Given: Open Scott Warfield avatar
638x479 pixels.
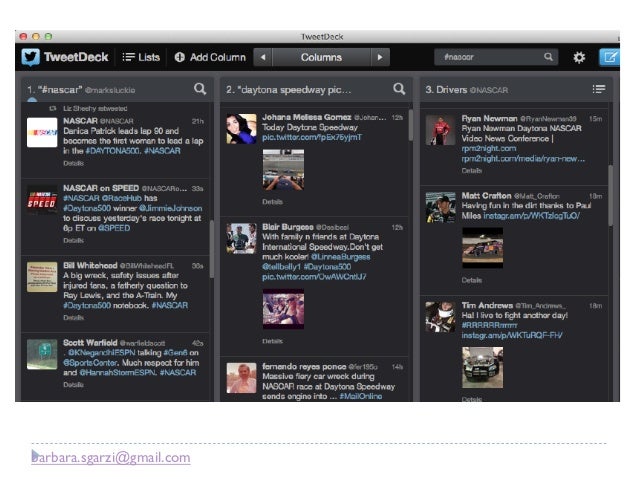Looking at the screenshot, I should click(42, 354).
